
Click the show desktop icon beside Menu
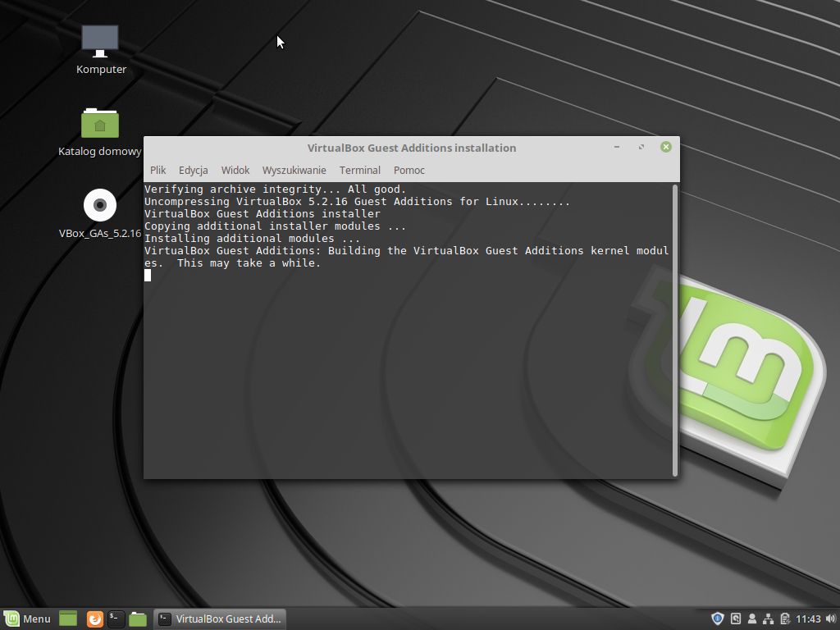(x=68, y=619)
